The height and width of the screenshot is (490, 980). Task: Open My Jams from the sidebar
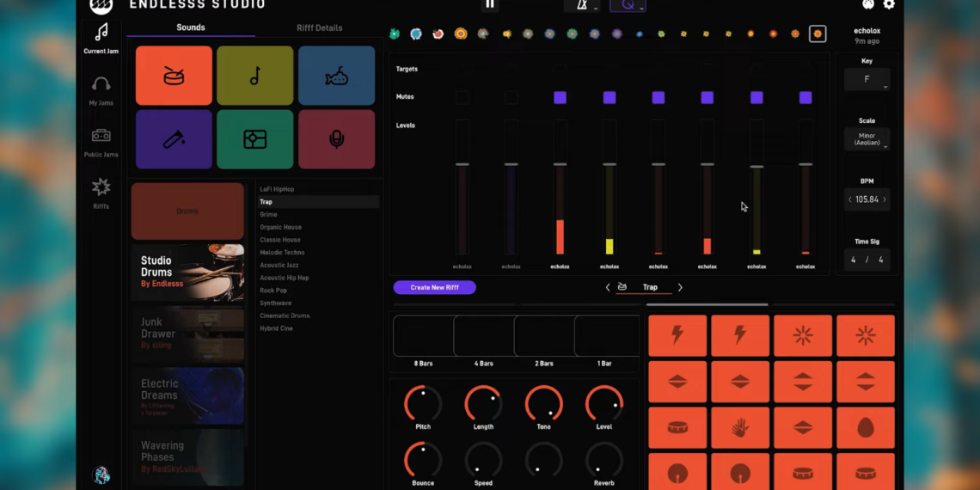(x=101, y=89)
